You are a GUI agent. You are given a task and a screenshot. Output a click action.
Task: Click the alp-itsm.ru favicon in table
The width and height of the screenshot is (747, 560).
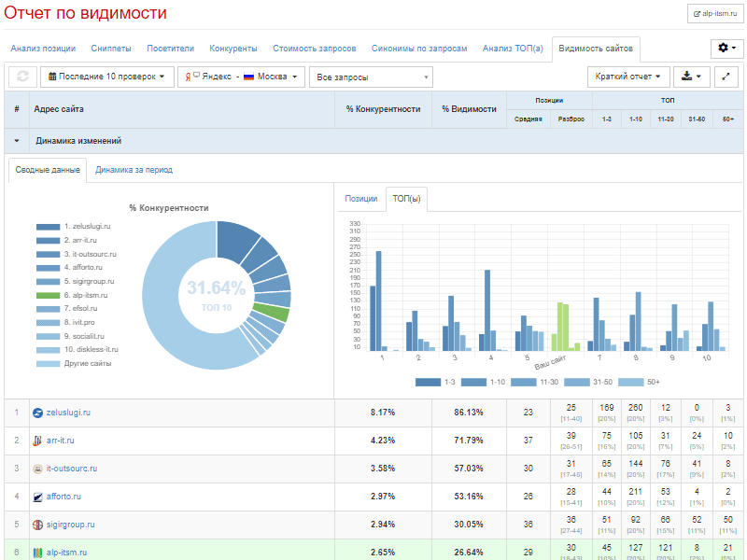[37, 553]
